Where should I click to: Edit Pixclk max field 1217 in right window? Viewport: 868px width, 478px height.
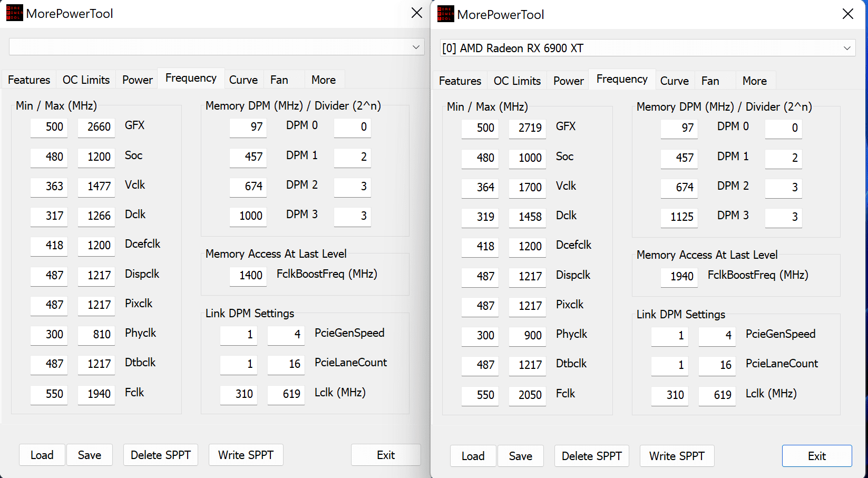[528, 306]
